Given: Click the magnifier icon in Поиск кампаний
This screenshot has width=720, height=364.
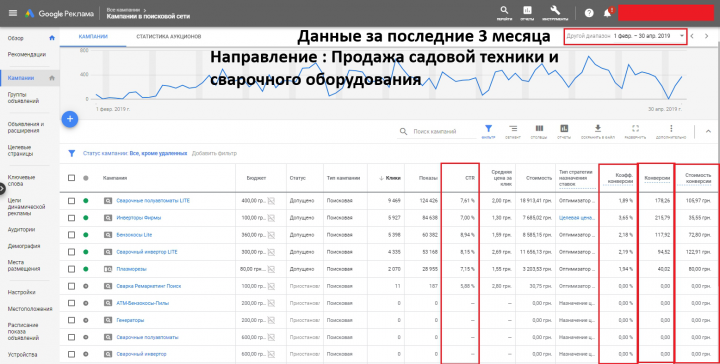Looking at the screenshot, I should click(403, 131).
